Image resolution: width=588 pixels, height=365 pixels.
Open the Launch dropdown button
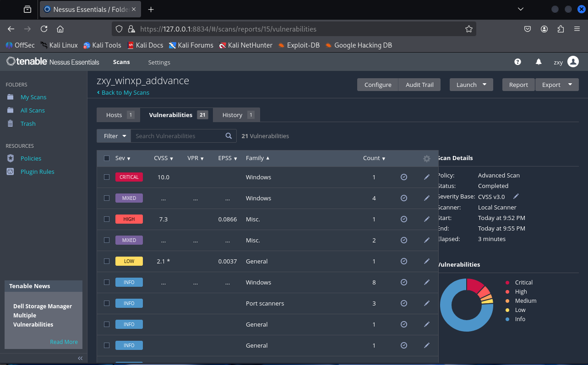click(471, 85)
